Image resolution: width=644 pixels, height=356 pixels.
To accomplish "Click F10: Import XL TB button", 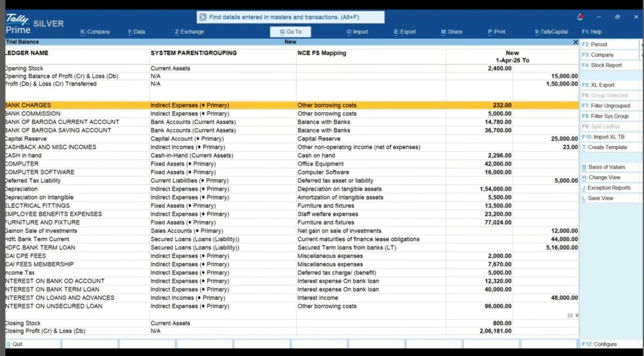I will pyautogui.click(x=610, y=137).
